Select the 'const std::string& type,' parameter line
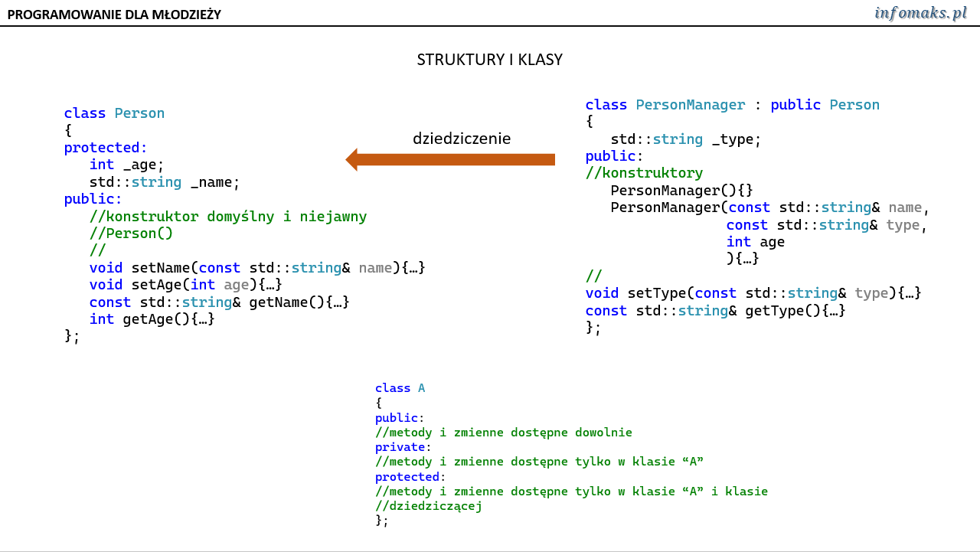The width and height of the screenshot is (980, 552). [x=827, y=225]
